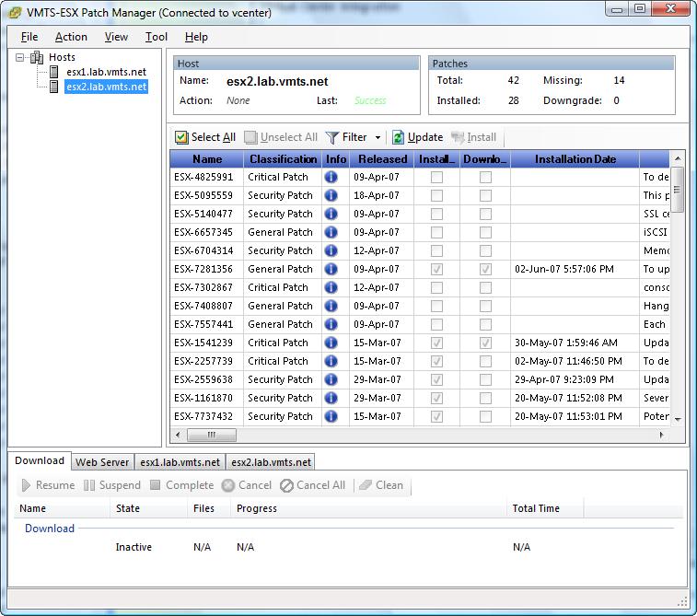Switch to the esx2.lab.vmts.net bottom tab
Image resolution: width=697 pixels, height=616 pixels.
pyautogui.click(x=271, y=462)
